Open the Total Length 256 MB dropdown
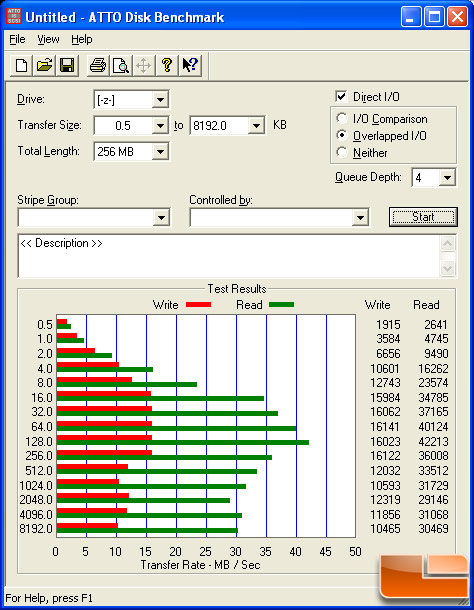This screenshot has width=474, height=610. [x=160, y=151]
